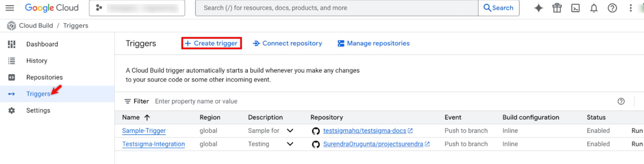Expand Sample-Trigger description chevron
Image resolution: width=644 pixels, height=164 pixels.
(x=290, y=131)
